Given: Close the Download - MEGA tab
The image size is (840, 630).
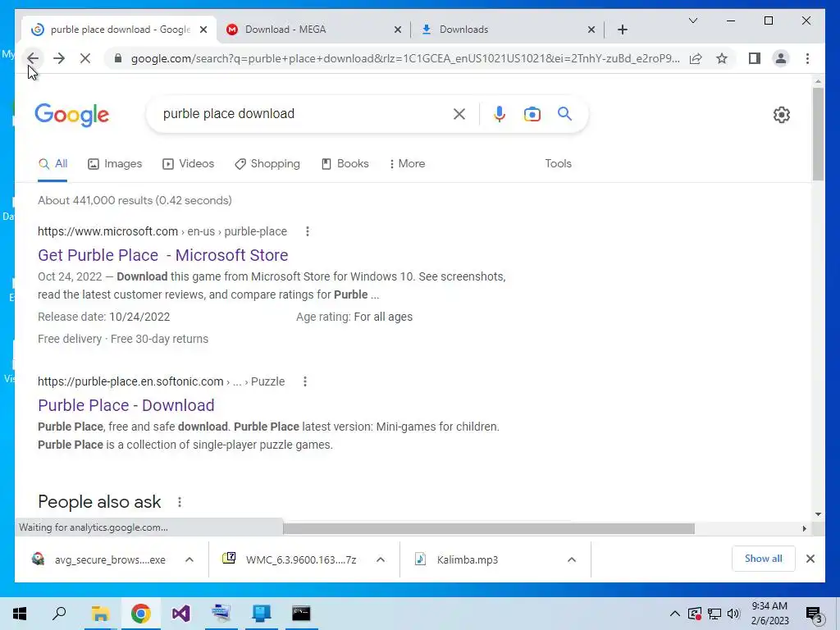Looking at the screenshot, I should click(398, 30).
